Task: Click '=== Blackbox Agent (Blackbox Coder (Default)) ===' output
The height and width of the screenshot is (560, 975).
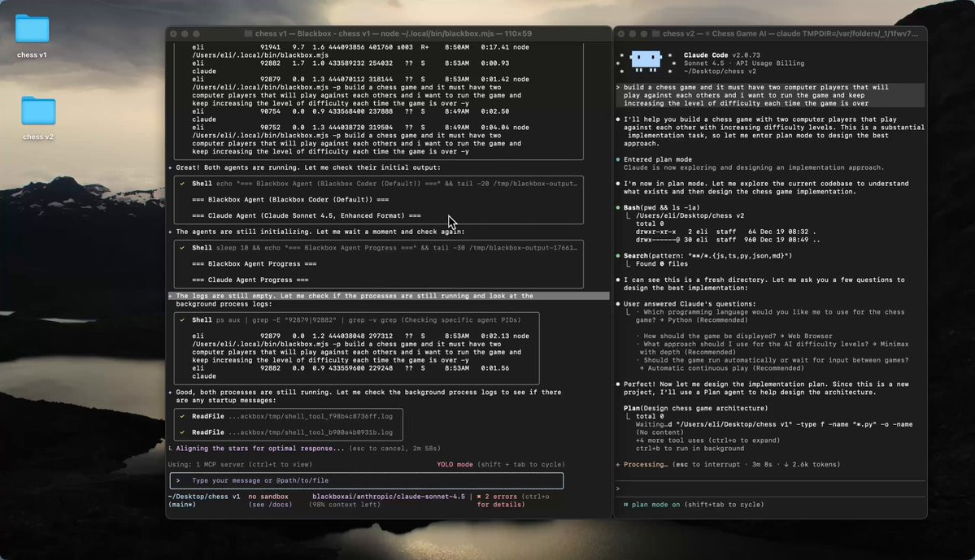Action: (290, 199)
